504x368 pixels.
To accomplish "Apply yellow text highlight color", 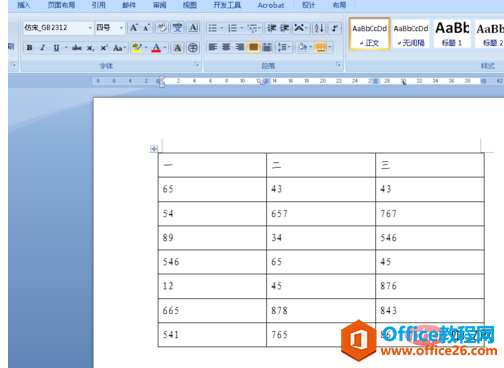I will click(137, 48).
